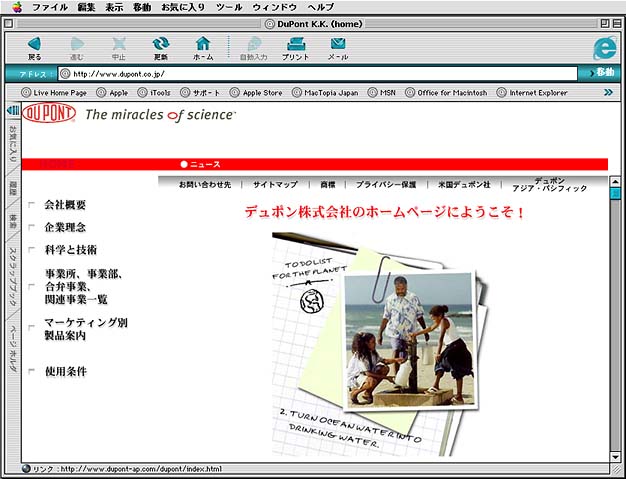The height and width of the screenshot is (479, 626).
Task: Select the ページホルダ side tab
Action: [13, 347]
